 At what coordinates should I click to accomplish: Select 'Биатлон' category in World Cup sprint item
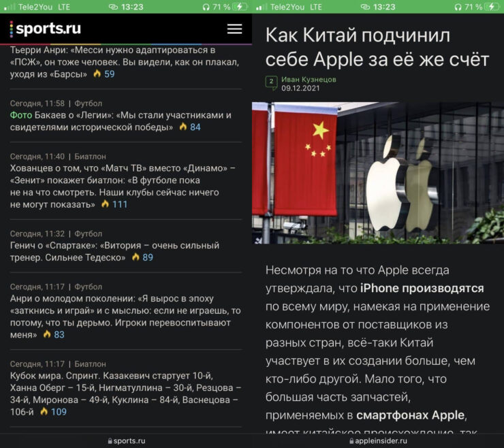pos(91,364)
